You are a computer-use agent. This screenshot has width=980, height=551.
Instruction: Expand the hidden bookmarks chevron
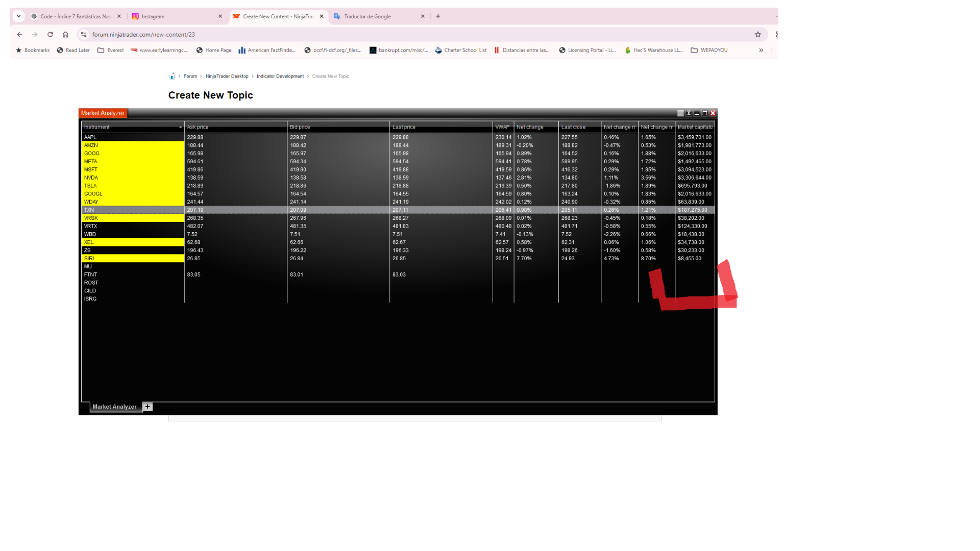(x=761, y=50)
